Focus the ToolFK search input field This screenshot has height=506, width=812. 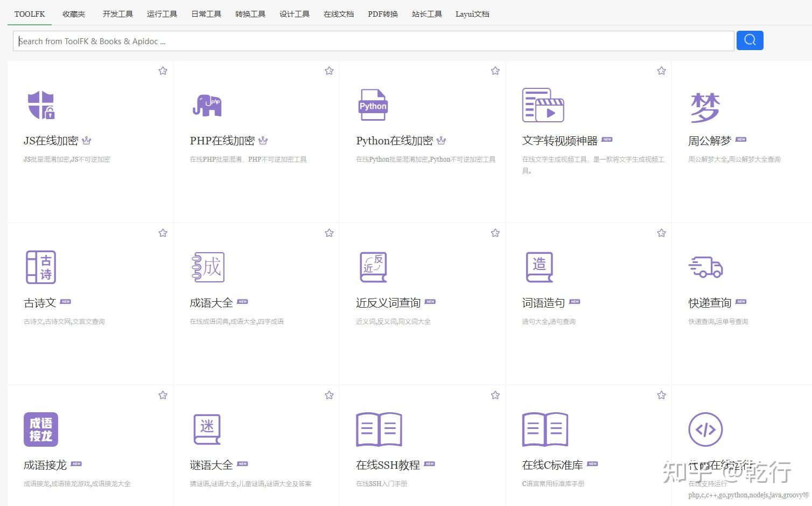(x=374, y=41)
